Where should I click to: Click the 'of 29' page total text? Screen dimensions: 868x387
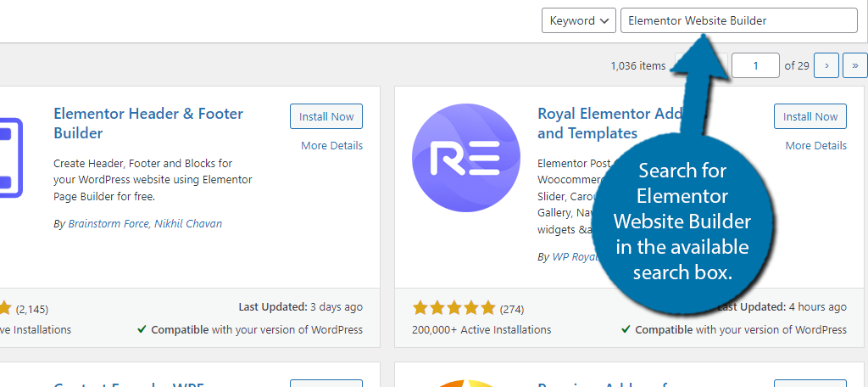click(797, 65)
